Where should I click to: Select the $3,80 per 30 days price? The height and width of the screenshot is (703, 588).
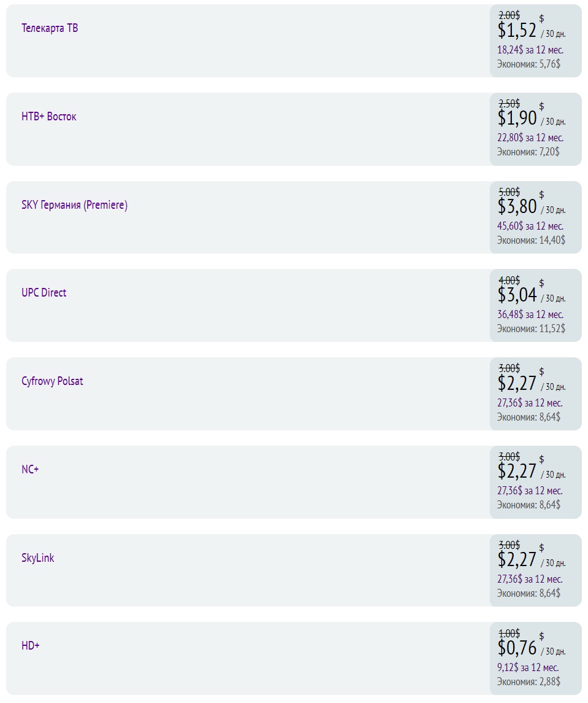(x=532, y=207)
